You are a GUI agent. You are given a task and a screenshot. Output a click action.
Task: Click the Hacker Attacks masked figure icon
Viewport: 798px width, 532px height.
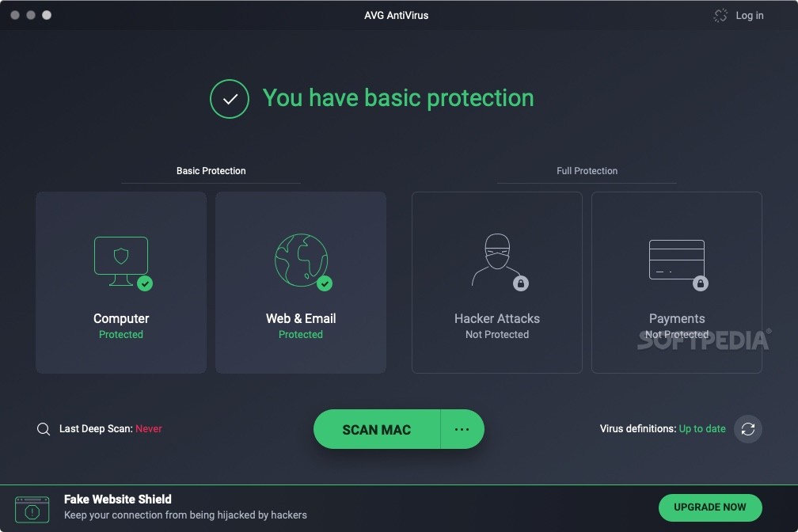(x=496, y=259)
